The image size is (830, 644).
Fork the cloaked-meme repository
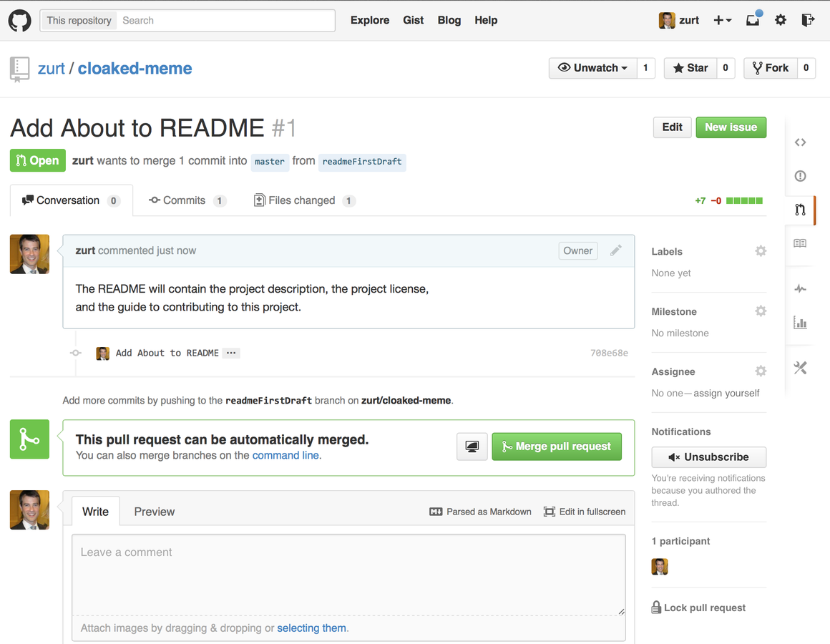771,68
